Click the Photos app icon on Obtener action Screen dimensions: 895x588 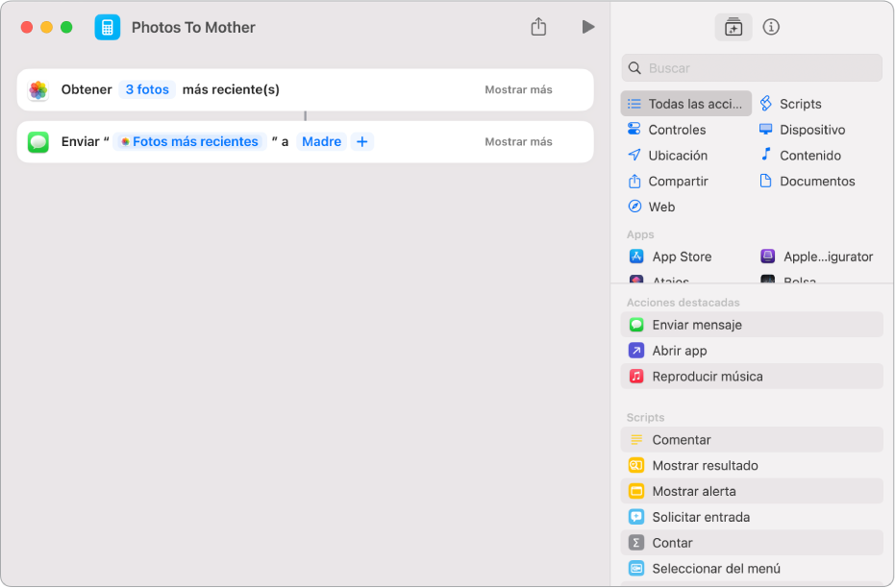coord(38,89)
